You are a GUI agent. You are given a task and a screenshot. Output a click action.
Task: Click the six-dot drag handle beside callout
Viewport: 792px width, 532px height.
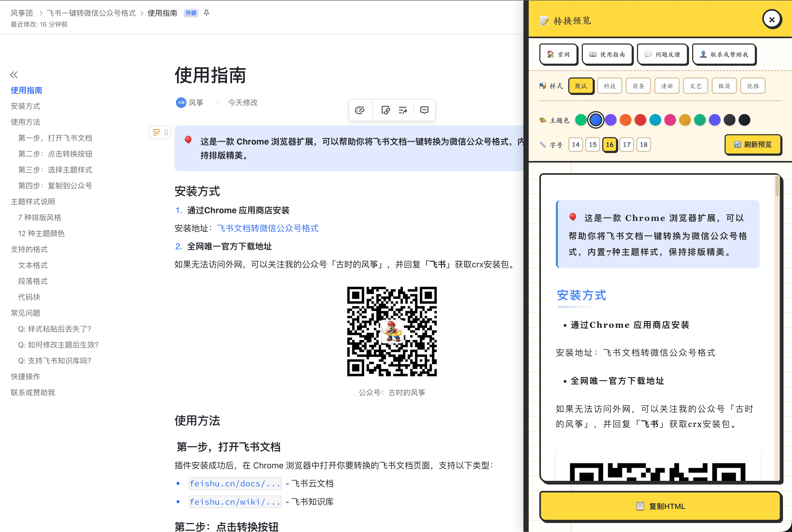click(166, 132)
